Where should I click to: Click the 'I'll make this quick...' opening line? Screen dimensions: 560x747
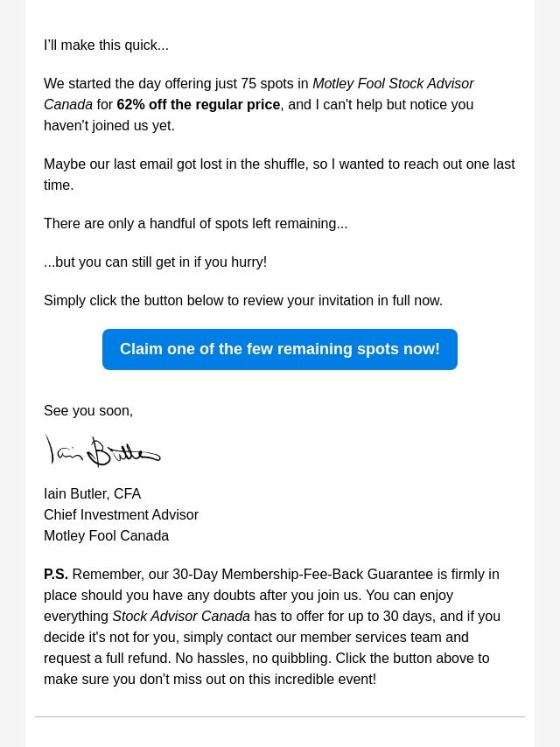[x=106, y=45]
